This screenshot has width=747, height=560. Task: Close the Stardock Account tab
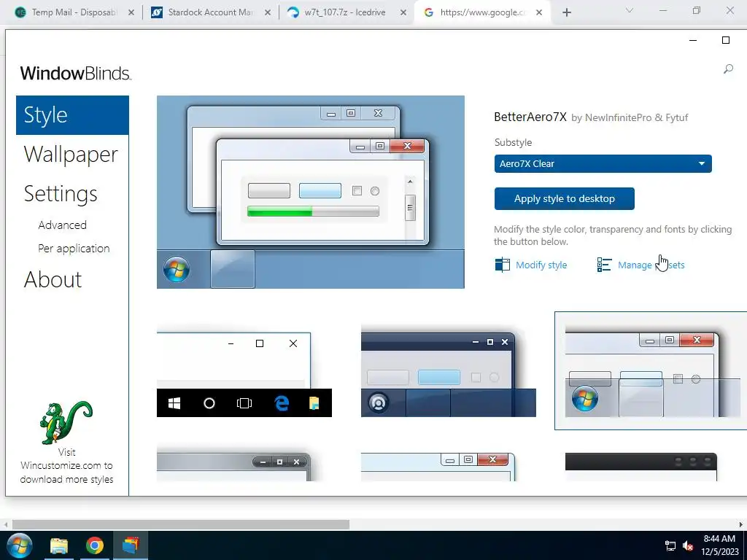pyautogui.click(x=268, y=12)
